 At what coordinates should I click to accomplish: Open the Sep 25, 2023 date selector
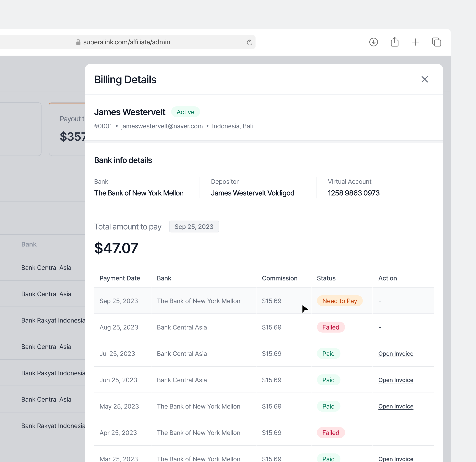click(194, 226)
